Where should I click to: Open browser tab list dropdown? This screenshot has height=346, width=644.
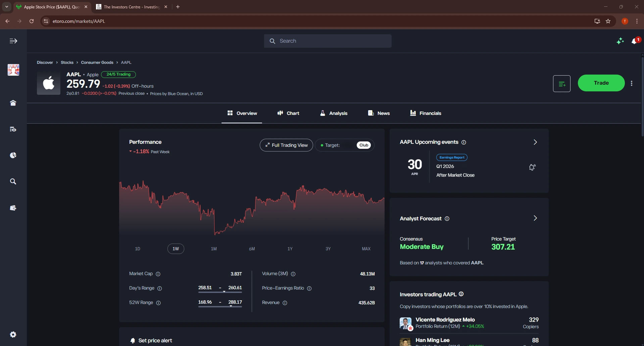tap(7, 7)
